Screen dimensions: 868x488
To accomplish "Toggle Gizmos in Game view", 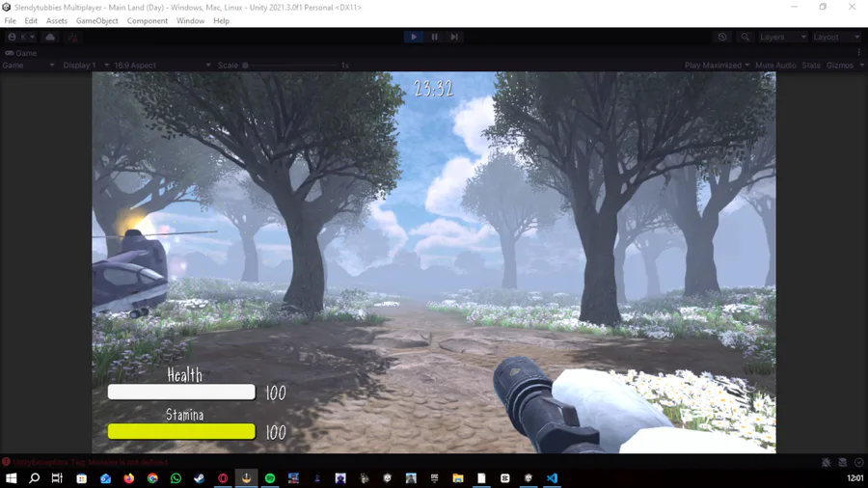I will [x=840, y=66].
